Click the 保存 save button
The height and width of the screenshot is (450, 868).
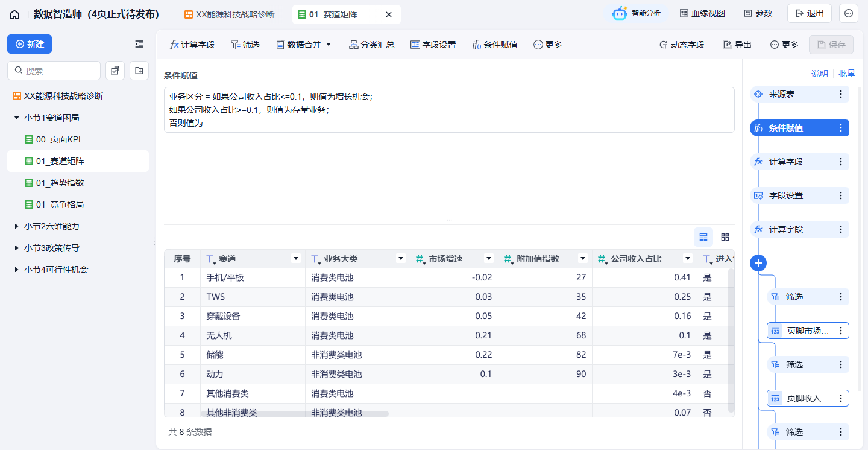(831, 45)
